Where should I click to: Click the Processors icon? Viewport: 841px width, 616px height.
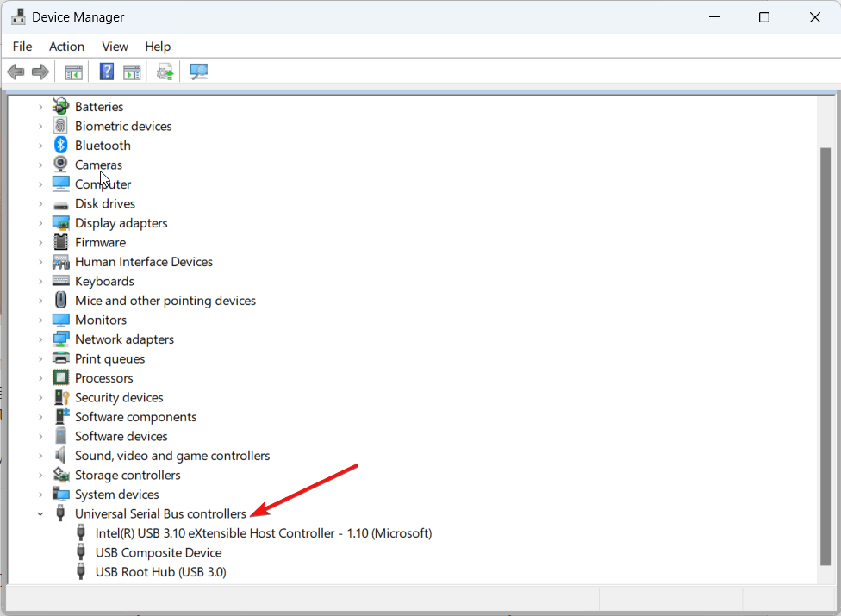(x=60, y=377)
